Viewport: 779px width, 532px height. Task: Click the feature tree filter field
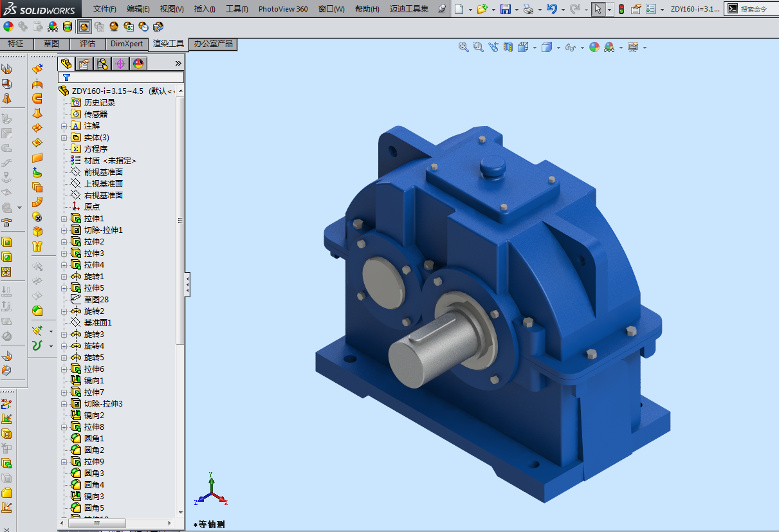pyautogui.click(x=121, y=77)
